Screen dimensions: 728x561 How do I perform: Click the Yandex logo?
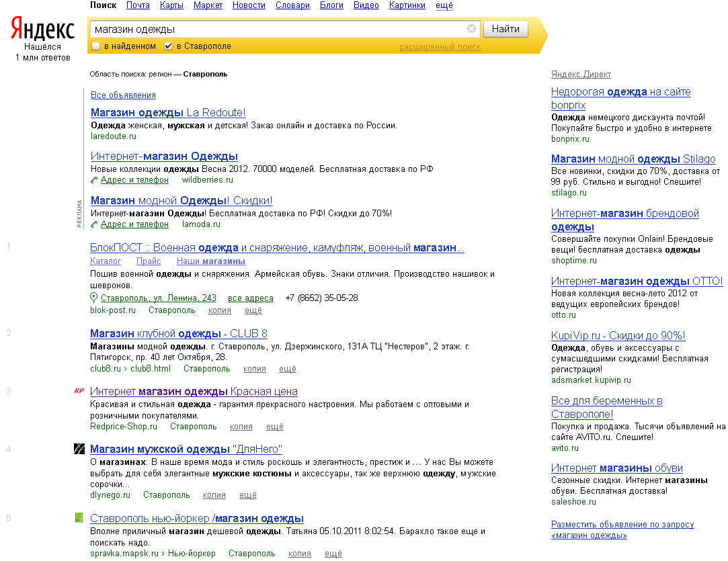(x=42, y=29)
